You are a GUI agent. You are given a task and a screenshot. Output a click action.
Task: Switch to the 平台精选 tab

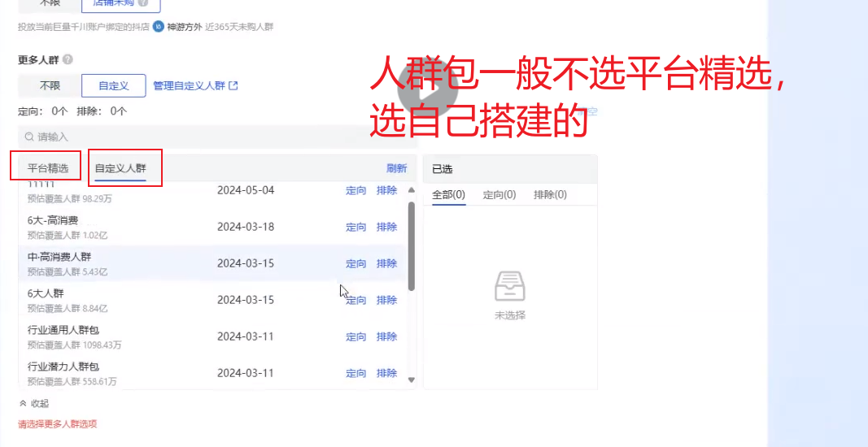point(48,168)
